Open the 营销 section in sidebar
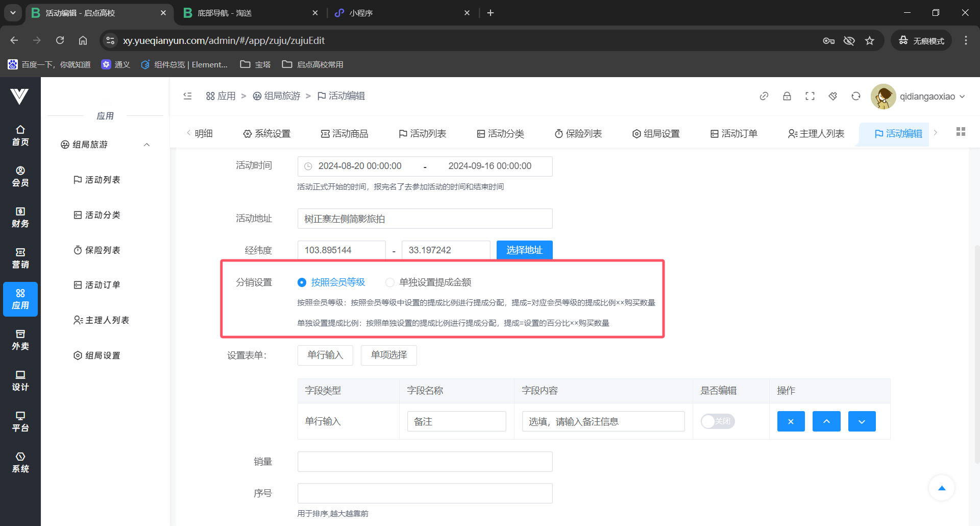This screenshot has width=980, height=526. (20, 258)
